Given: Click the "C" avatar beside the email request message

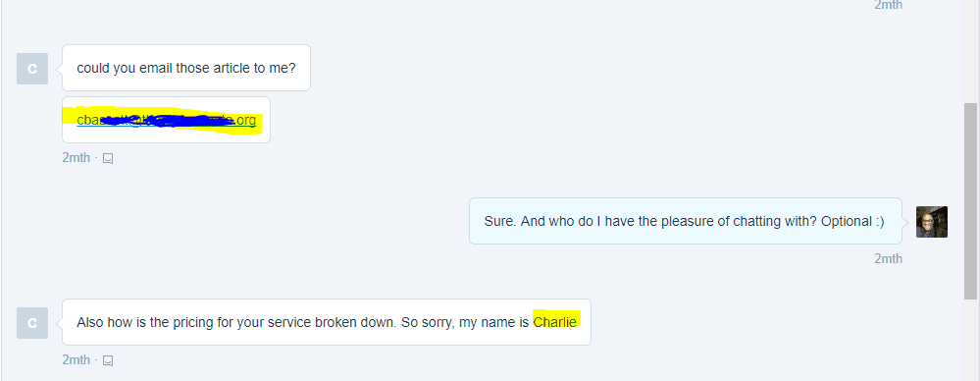Looking at the screenshot, I should (32, 69).
